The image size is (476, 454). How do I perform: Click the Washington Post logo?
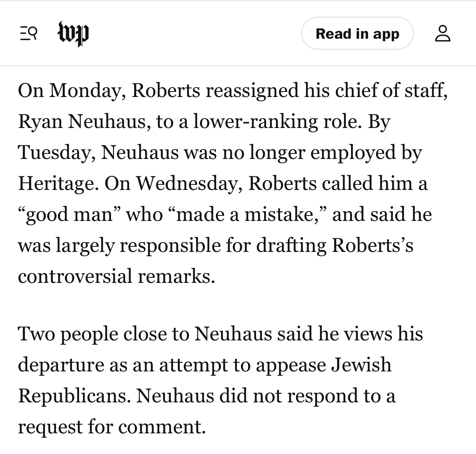74,34
